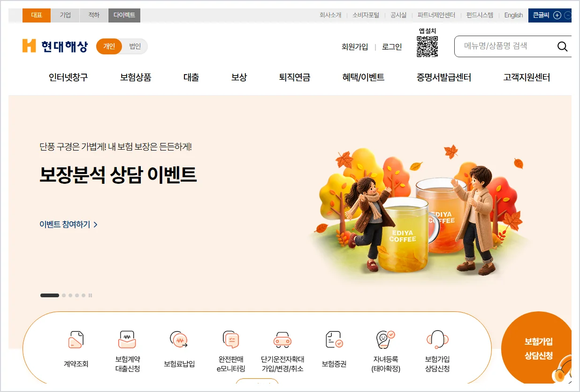Open 자녀등록(태아확정) icon
This screenshot has width=580, height=392.
coord(386,339)
